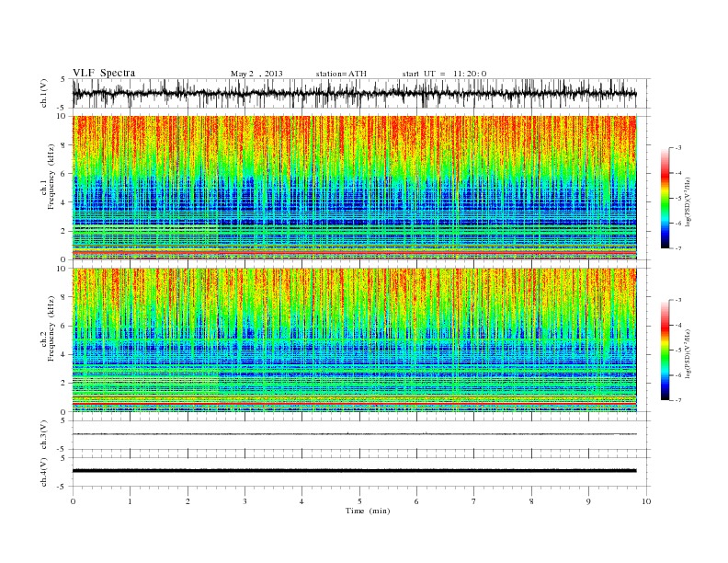Click the 'Time (min)' axis title
Image resolution: width=728 pixels, height=563 pixels.
coord(368,511)
